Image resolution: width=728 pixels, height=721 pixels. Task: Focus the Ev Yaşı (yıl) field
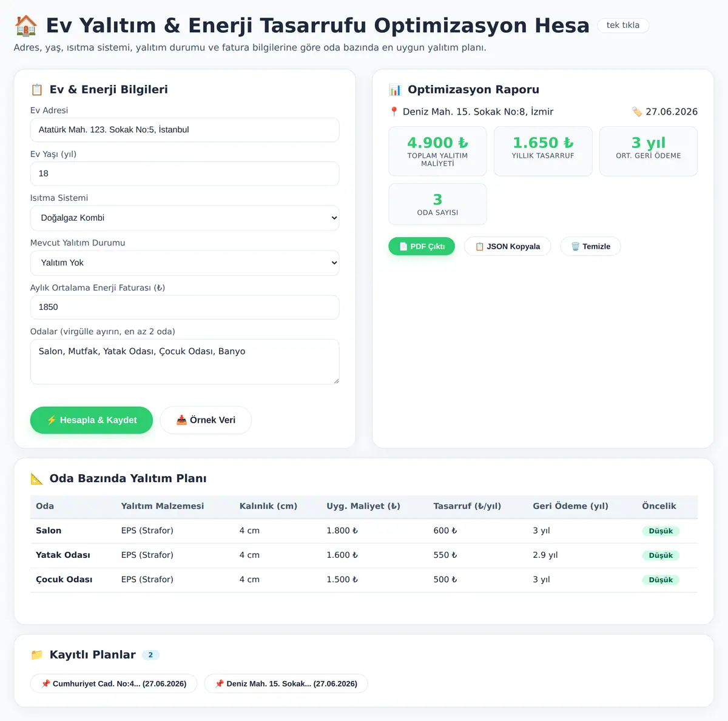[184, 173]
